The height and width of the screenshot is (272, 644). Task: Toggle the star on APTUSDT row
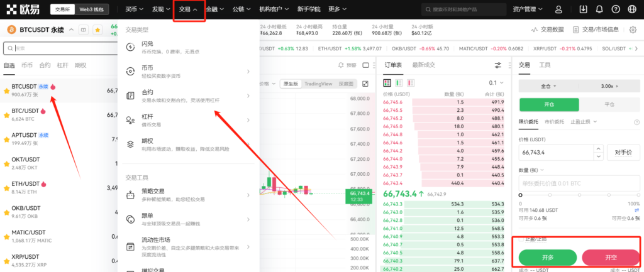[6, 139]
